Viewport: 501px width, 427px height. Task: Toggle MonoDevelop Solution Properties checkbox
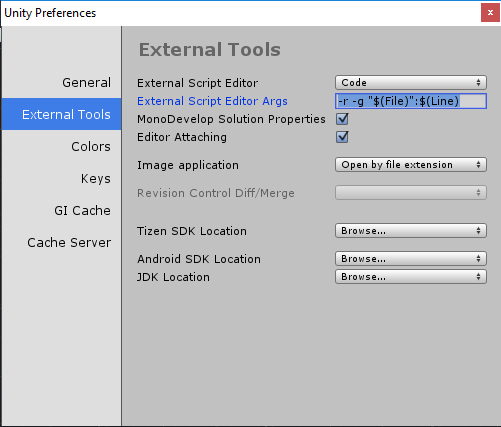342,119
